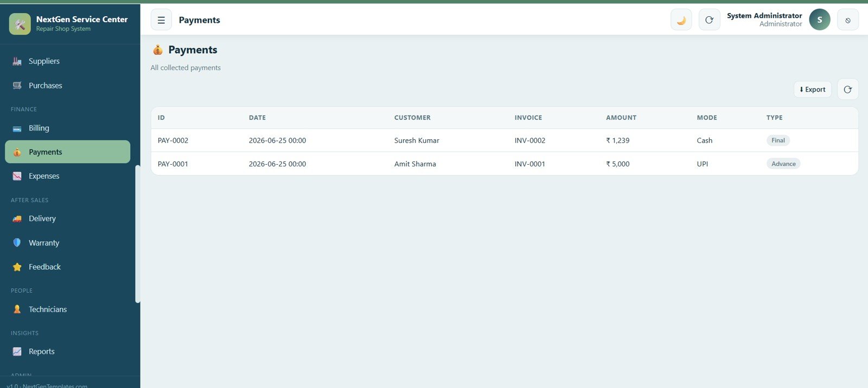868x388 pixels.
Task: Open the Delivery section
Action: pyautogui.click(x=67, y=219)
